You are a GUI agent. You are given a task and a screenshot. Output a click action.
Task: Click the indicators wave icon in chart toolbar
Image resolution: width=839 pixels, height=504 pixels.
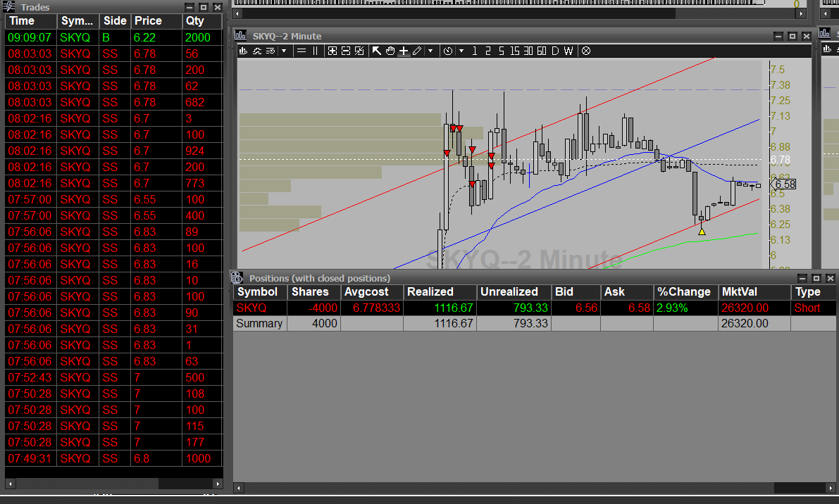click(x=257, y=51)
